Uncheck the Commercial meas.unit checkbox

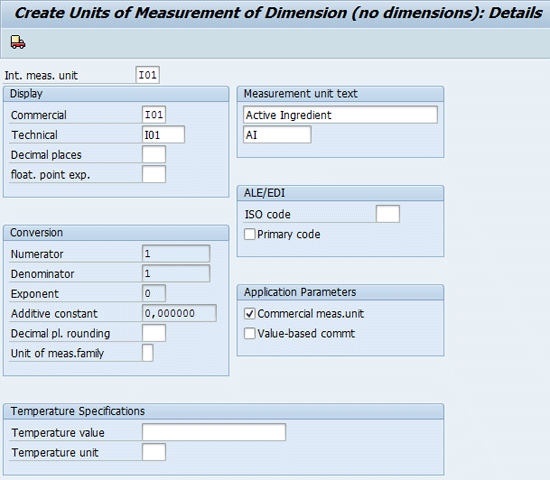click(249, 313)
